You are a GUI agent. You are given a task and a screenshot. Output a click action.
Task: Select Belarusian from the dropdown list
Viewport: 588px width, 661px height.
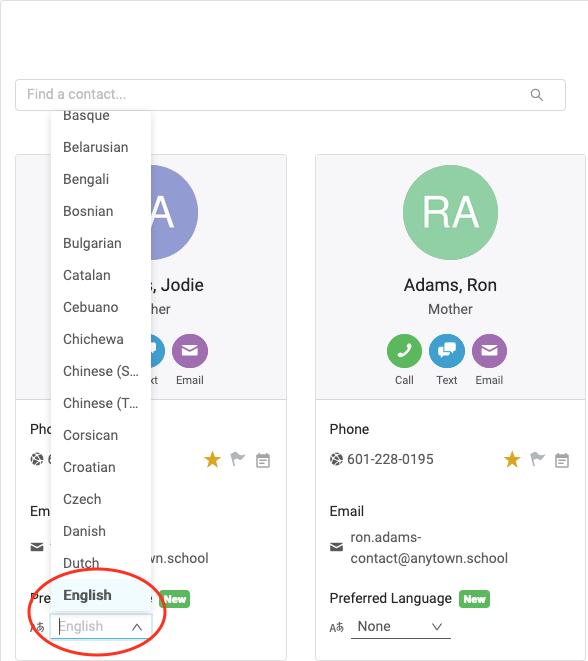101,147
